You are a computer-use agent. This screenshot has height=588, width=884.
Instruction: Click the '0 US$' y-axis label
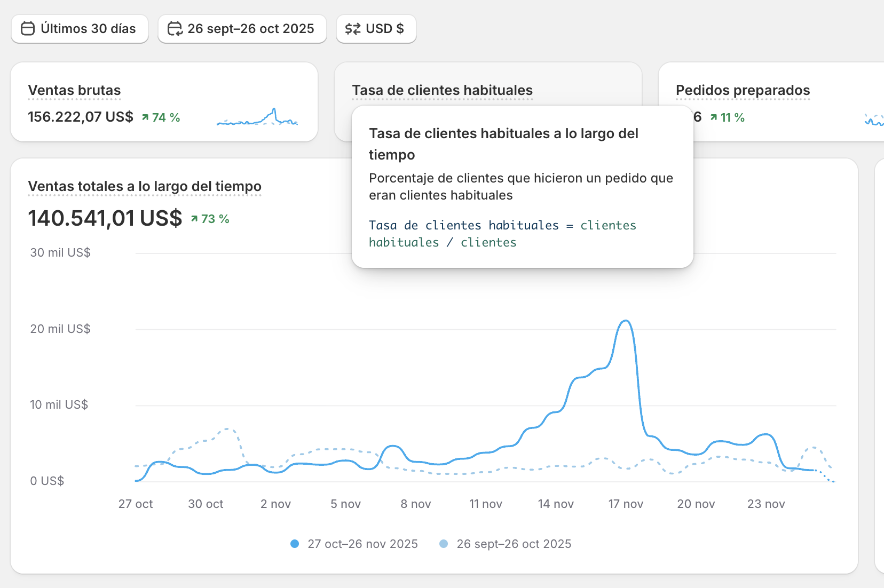[47, 481]
